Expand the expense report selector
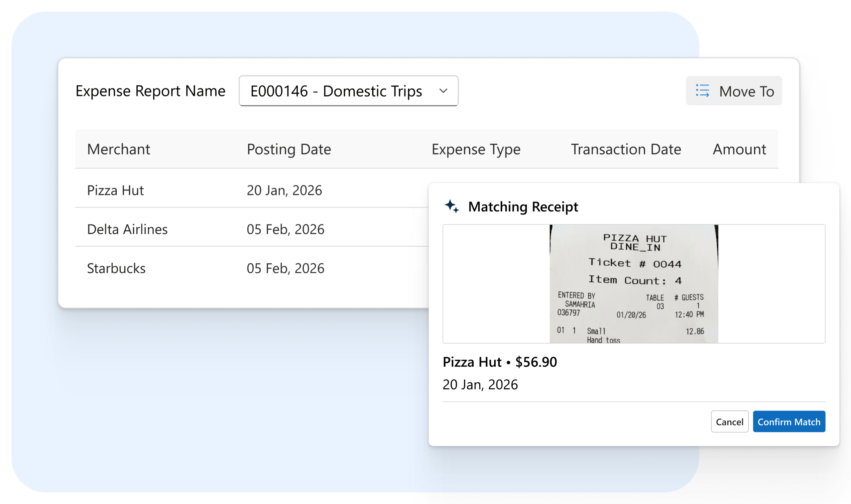Screen dimensions: 851x504 (x=348, y=91)
